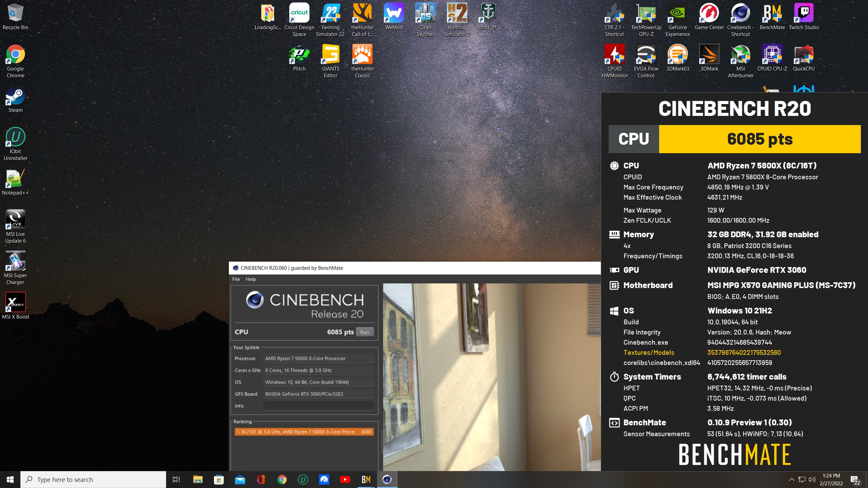Click the Cinebench rendered room preview
The image size is (868, 488).
tap(492, 377)
